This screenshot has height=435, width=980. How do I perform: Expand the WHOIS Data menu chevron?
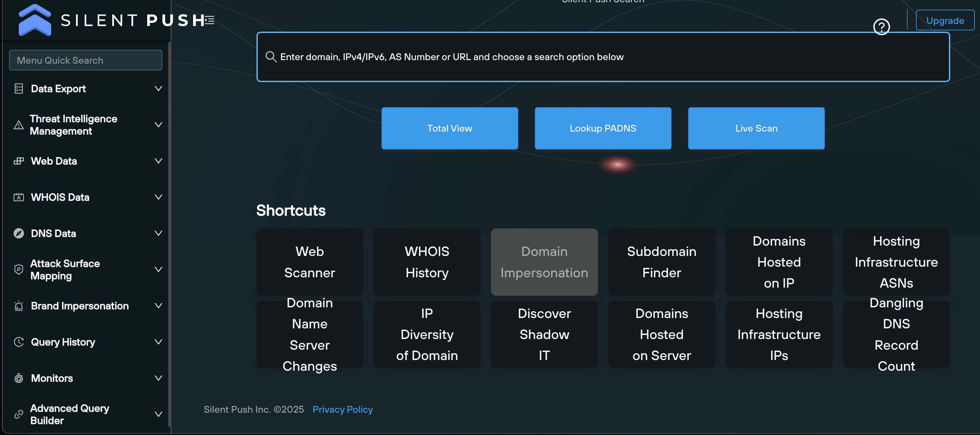tap(158, 197)
